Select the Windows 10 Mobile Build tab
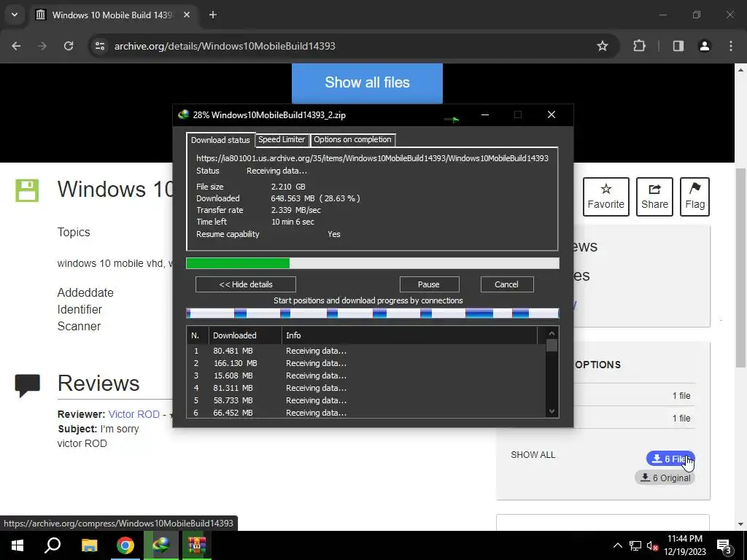 pos(113,15)
